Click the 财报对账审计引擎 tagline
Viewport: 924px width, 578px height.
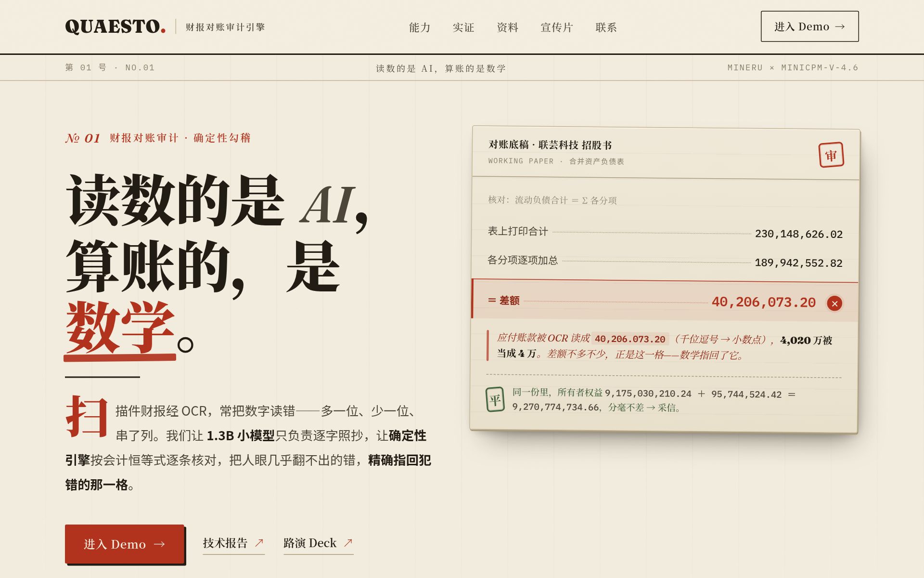click(225, 27)
